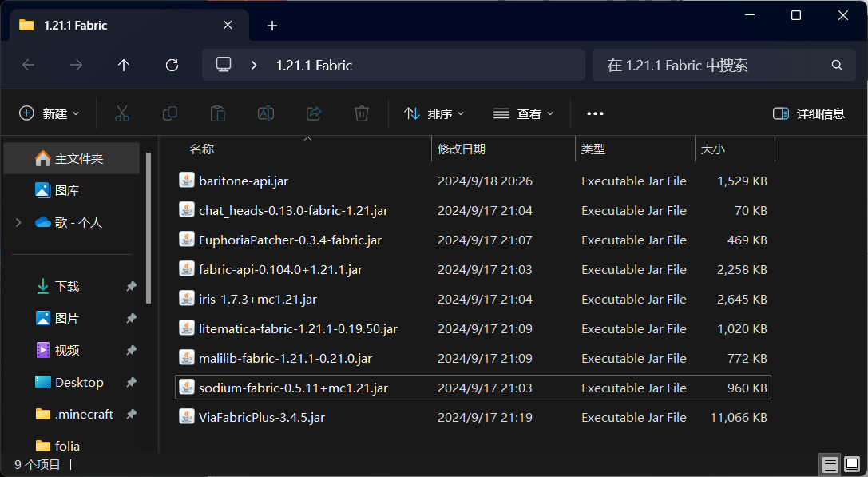
Task: Open the 排序 sort dropdown
Action: pos(434,113)
